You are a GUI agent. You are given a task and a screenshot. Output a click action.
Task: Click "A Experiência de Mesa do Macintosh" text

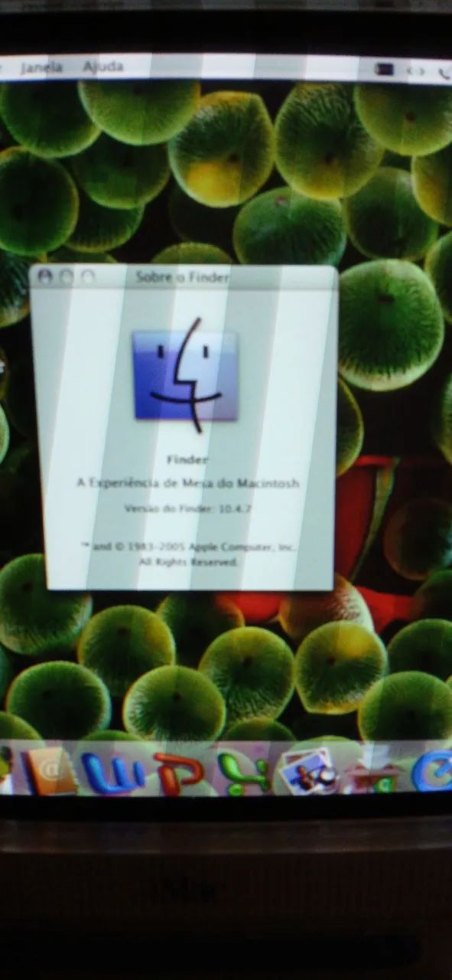pyautogui.click(x=188, y=483)
